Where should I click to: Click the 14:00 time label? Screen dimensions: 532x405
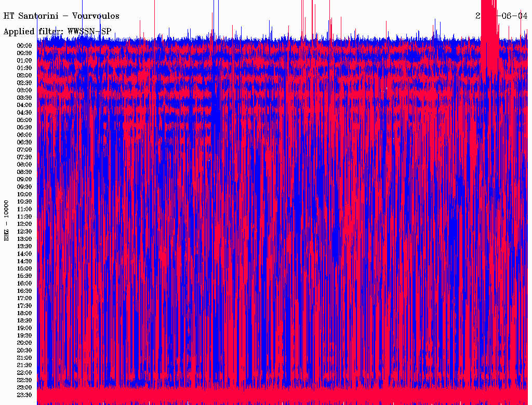pyautogui.click(x=24, y=254)
